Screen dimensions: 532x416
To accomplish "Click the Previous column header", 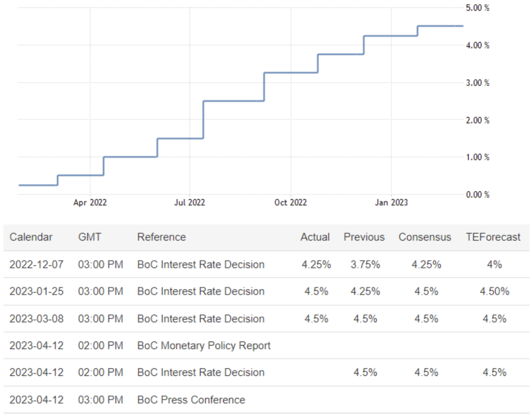I will pyautogui.click(x=364, y=237).
